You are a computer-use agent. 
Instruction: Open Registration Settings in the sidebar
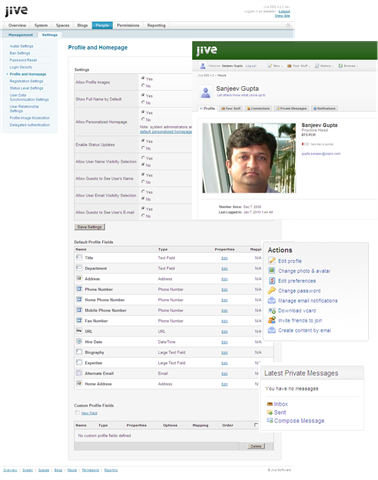(x=26, y=81)
